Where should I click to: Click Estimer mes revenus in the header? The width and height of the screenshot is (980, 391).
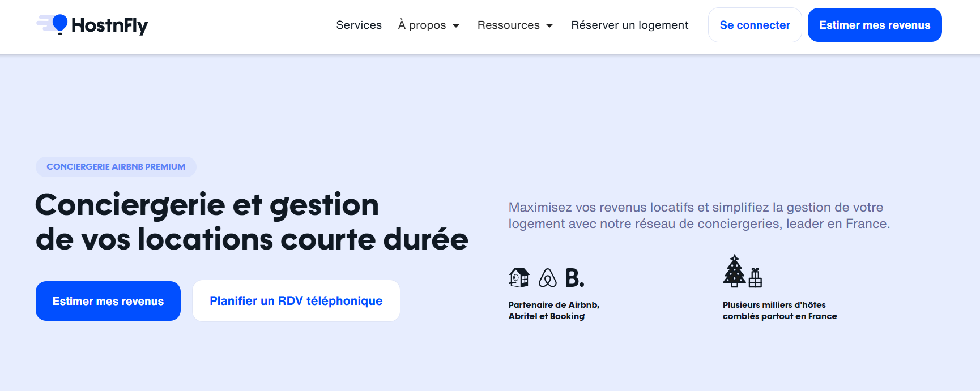(x=874, y=25)
